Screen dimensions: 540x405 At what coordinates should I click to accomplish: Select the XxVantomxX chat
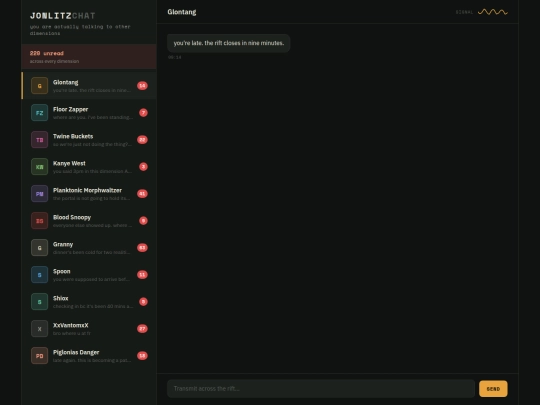point(89,329)
